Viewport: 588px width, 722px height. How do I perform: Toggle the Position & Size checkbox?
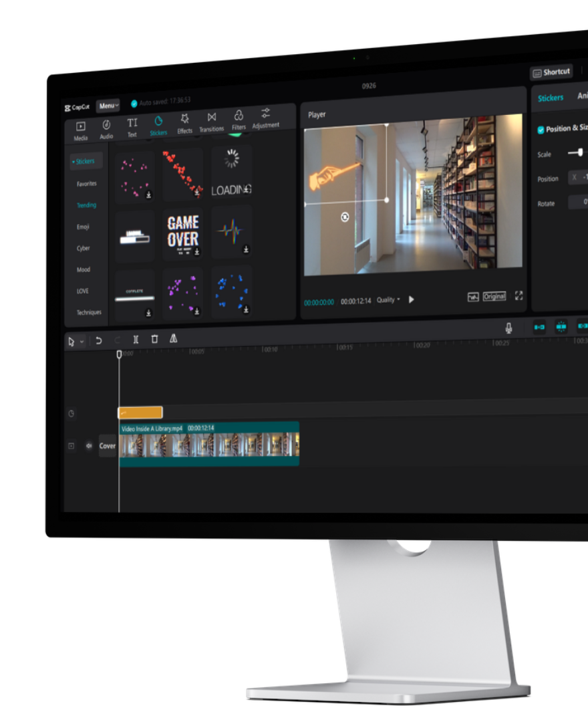(x=541, y=130)
